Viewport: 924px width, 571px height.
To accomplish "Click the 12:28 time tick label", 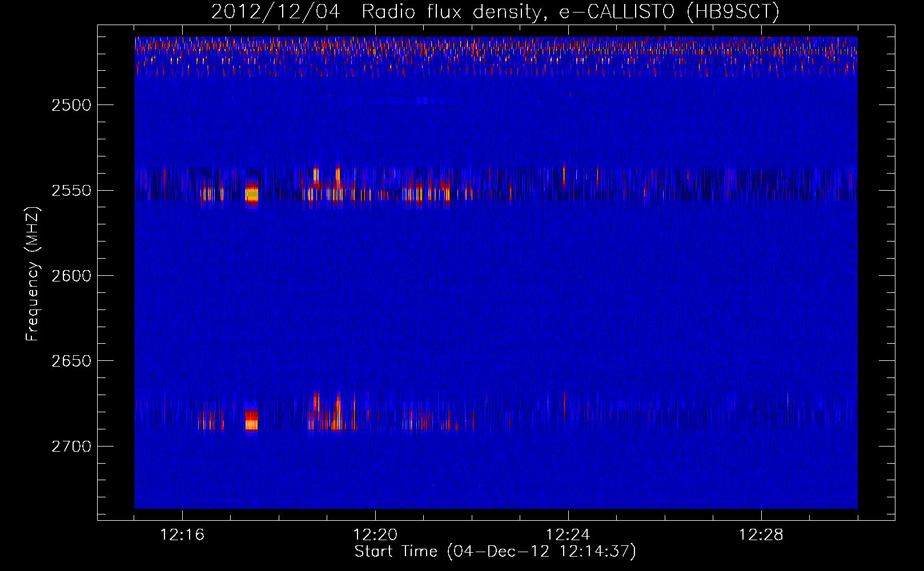I will click(x=761, y=535).
